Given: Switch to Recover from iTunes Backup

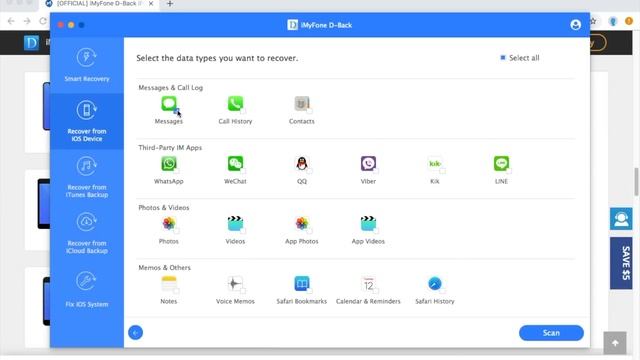Looking at the screenshot, I should click(x=87, y=177).
